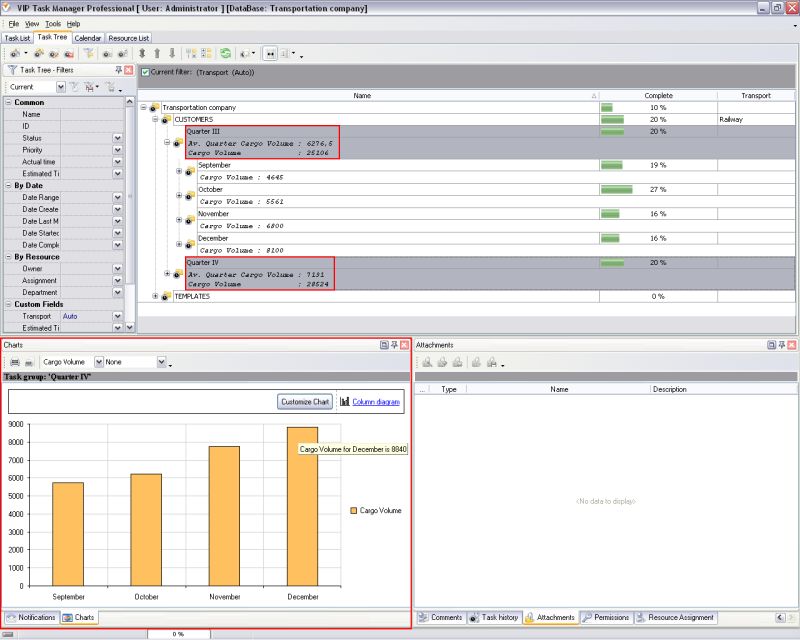800x640 pixels.
Task: Open the File menu
Action: click(x=13, y=23)
